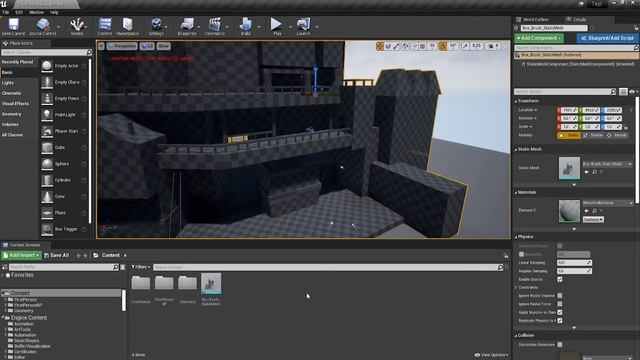Open Marketplace from the toolbar
Image resolution: width=640 pixels, height=360 pixels.
[127, 27]
